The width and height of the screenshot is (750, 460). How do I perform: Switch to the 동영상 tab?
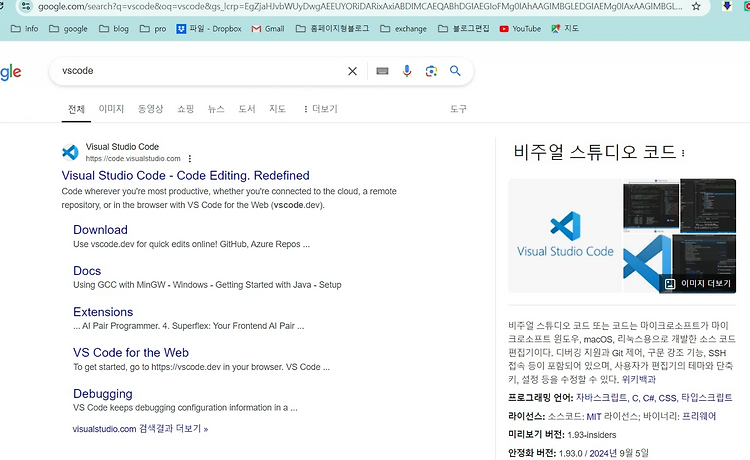point(150,109)
